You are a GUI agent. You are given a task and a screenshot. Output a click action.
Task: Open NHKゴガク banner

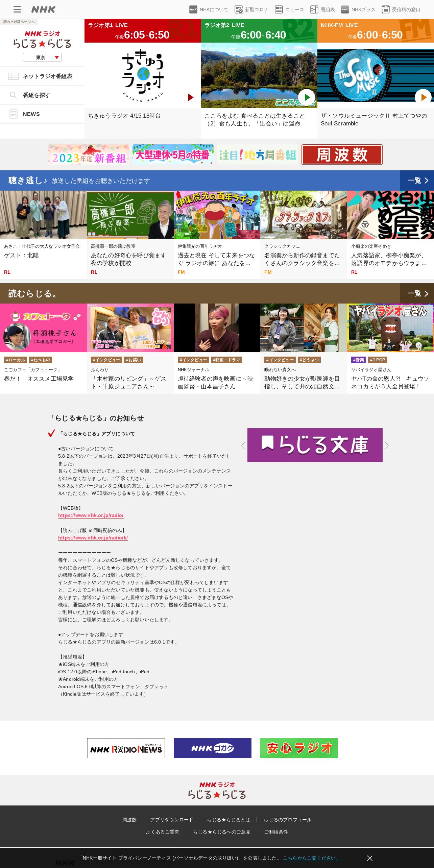click(213, 748)
